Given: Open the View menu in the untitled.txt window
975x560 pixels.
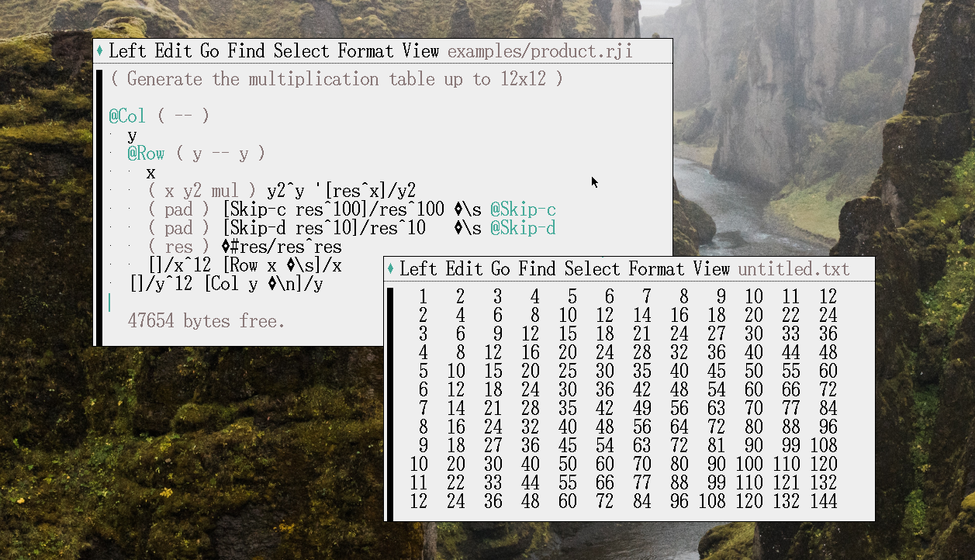Looking at the screenshot, I should tap(711, 269).
